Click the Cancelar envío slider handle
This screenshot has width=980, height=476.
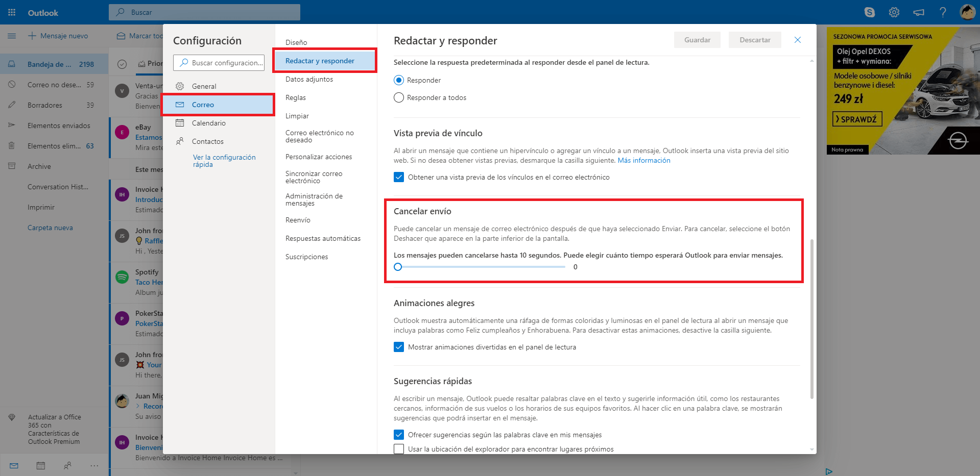point(398,267)
